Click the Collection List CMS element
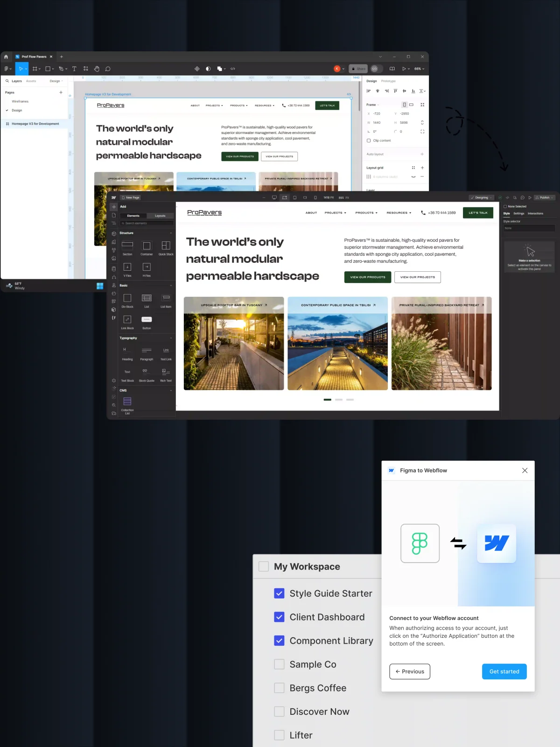The height and width of the screenshot is (747, 560). coord(127,405)
